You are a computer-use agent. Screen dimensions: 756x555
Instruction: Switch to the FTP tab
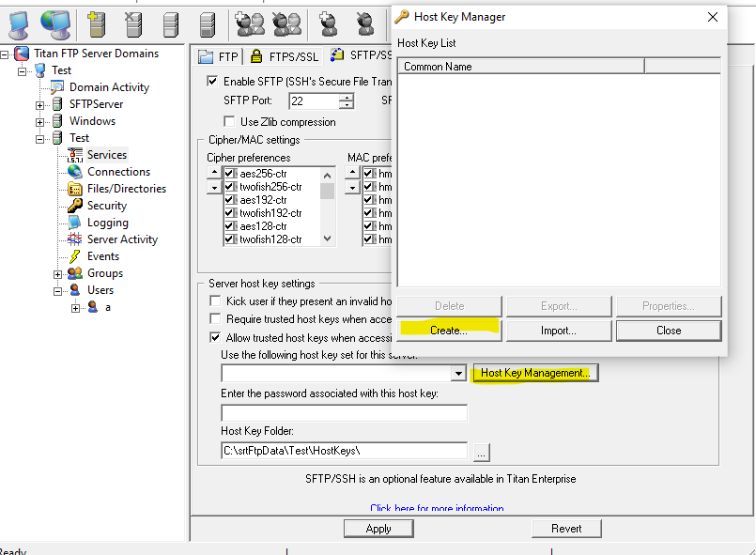219,56
